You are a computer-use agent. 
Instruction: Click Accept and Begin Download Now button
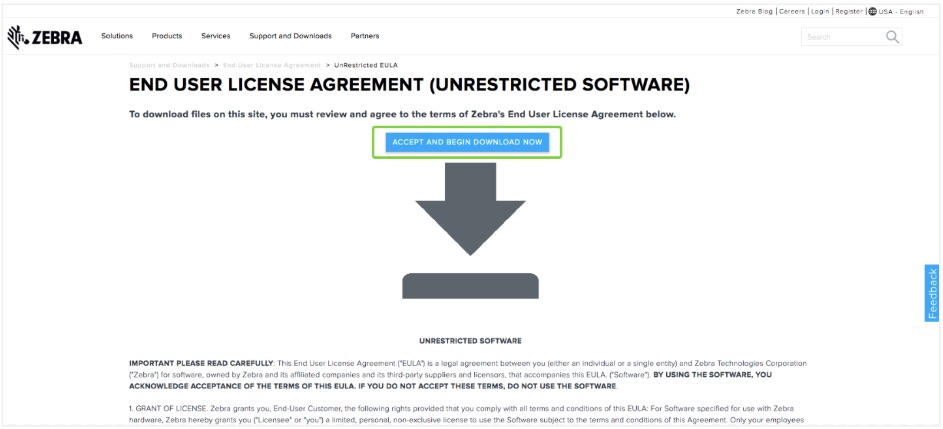[467, 143]
